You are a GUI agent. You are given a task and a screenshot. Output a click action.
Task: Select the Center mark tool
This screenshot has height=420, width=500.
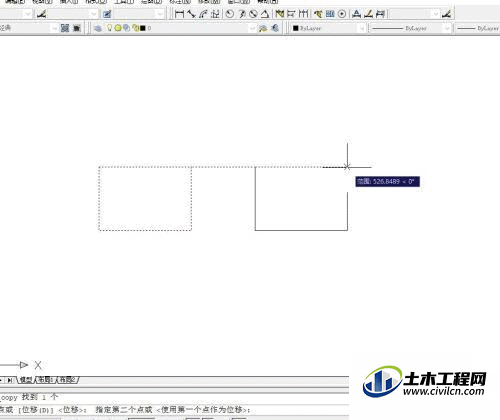tap(342, 14)
